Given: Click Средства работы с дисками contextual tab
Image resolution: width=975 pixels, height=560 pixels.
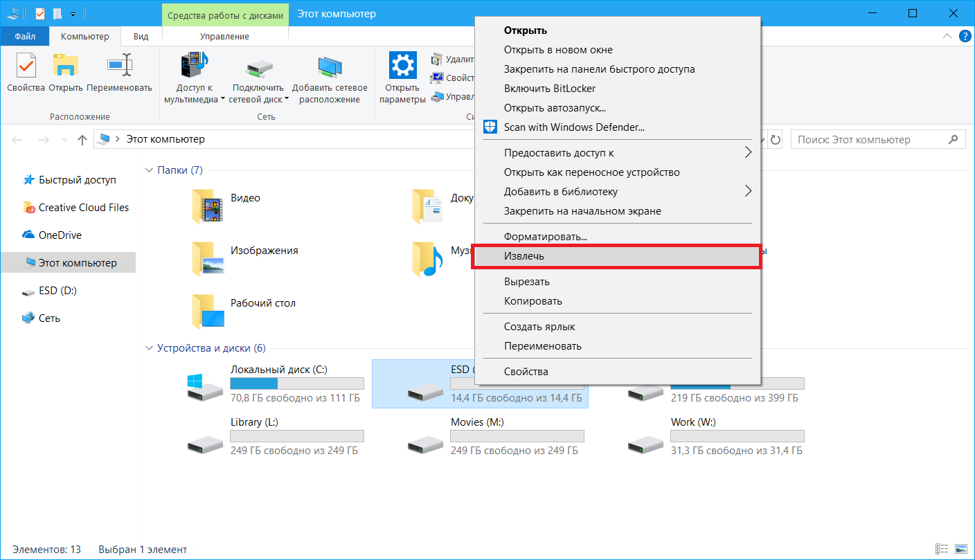Looking at the screenshot, I should (225, 15).
